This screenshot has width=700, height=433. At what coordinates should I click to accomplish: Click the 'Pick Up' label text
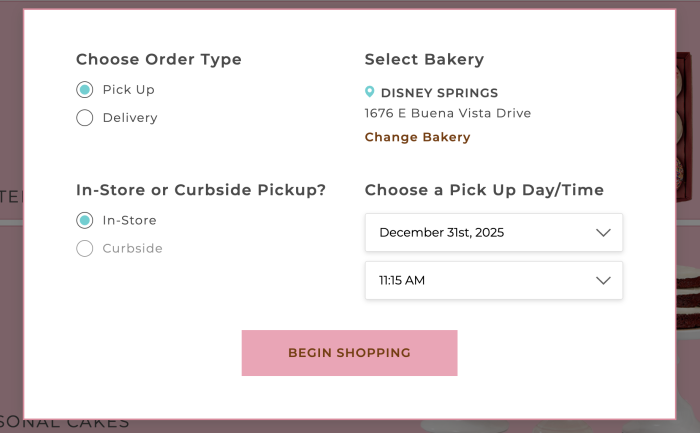(x=128, y=90)
